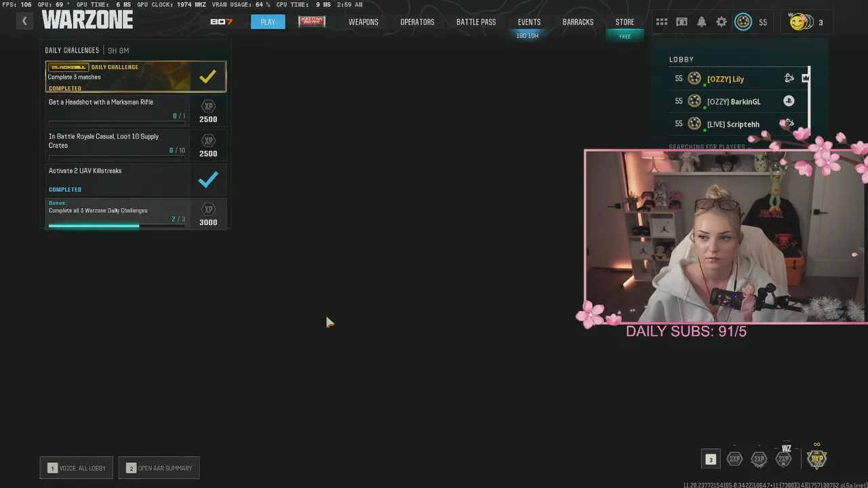Open notifications bell
The height and width of the screenshot is (488, 868).
point(701,22)
